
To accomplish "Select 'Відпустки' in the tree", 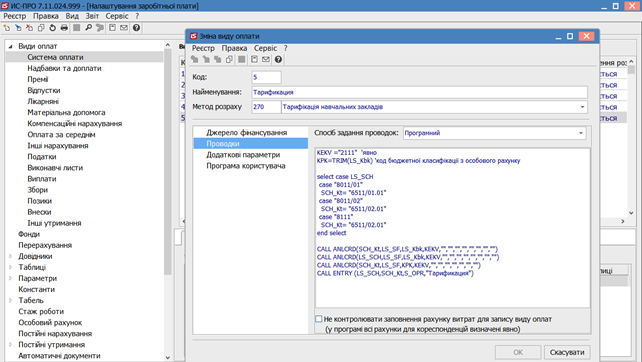I will [44, 90].
